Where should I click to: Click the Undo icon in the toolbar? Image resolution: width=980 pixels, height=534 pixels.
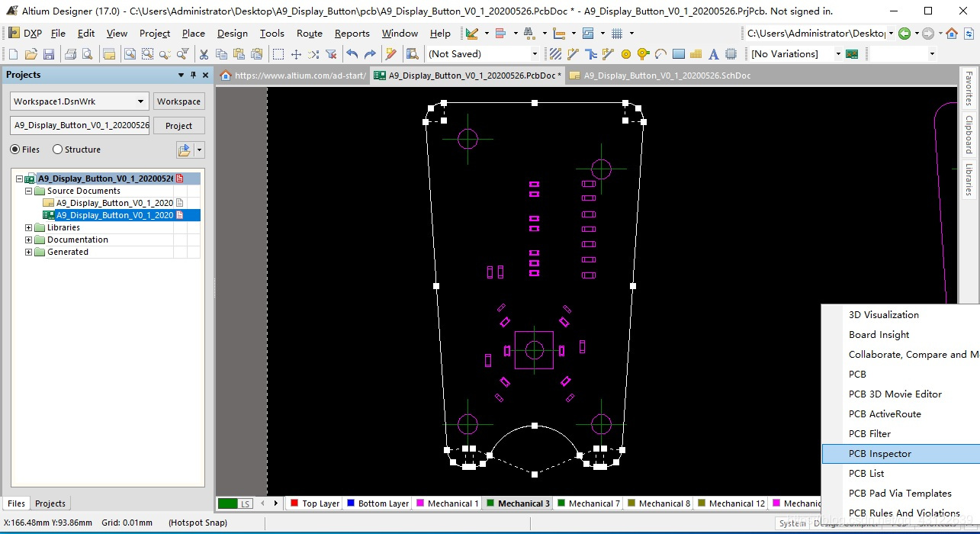pos(352,53)
